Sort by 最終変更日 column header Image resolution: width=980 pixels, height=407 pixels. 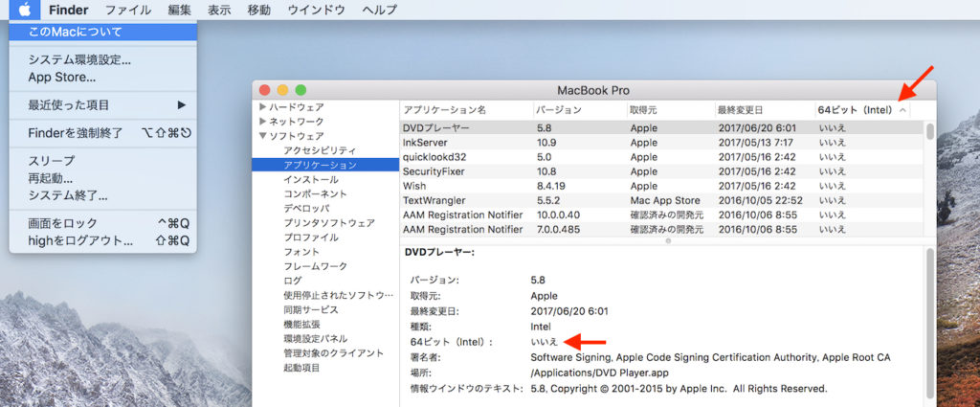pos(766,110)
